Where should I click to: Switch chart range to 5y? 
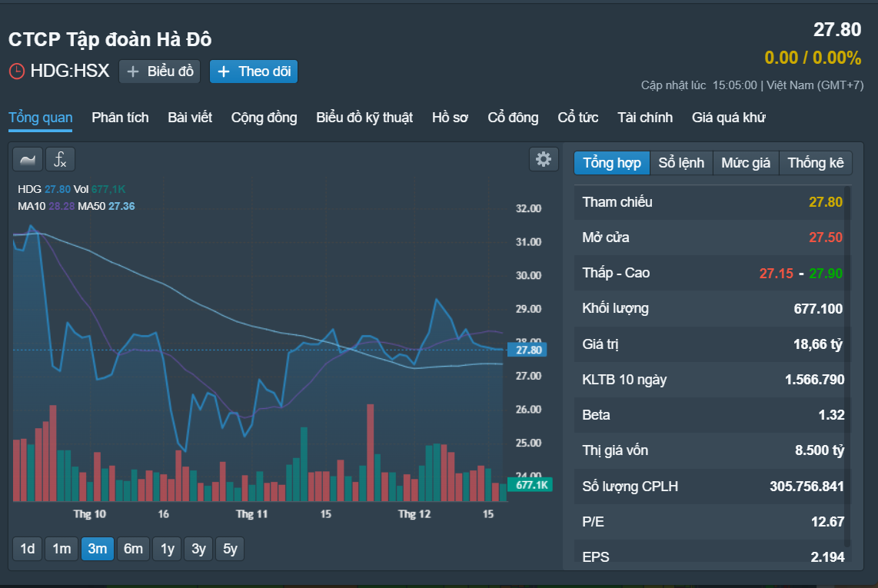(x=230, y=549)
